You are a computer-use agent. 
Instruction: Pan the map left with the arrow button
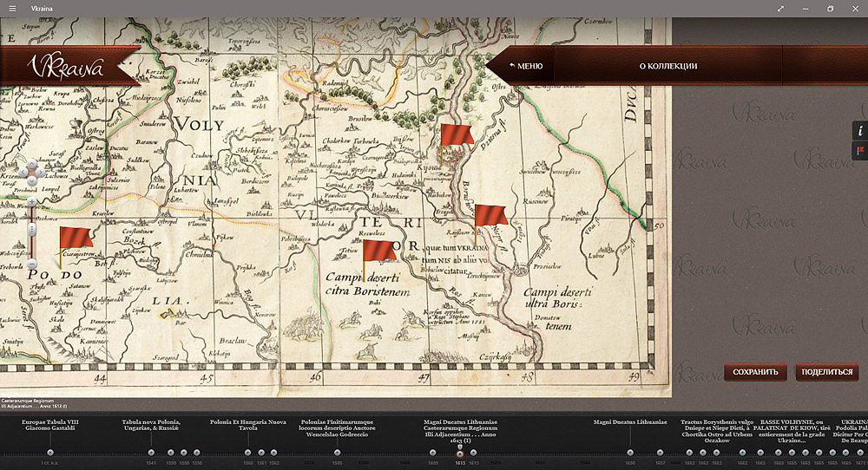pos(23,172)
